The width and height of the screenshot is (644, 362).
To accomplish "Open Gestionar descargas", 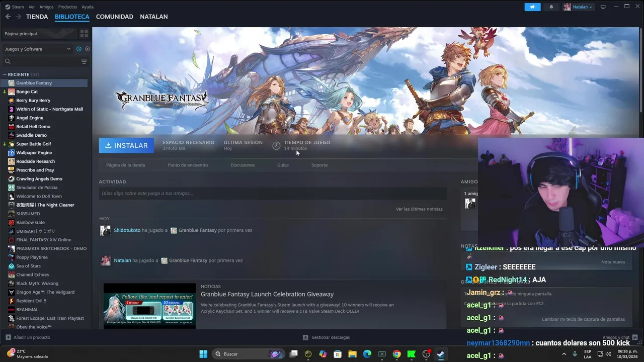I will coord(326,337).
